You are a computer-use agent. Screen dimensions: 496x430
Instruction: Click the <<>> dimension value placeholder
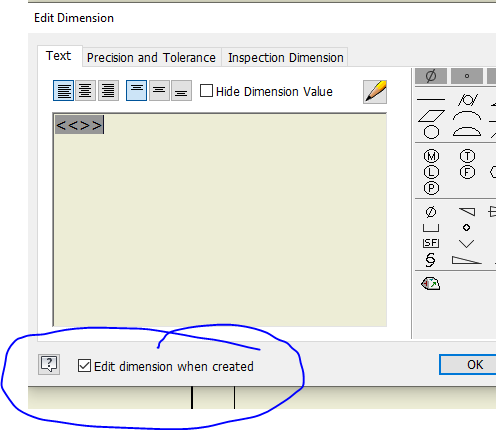click(x=79, y=125)
